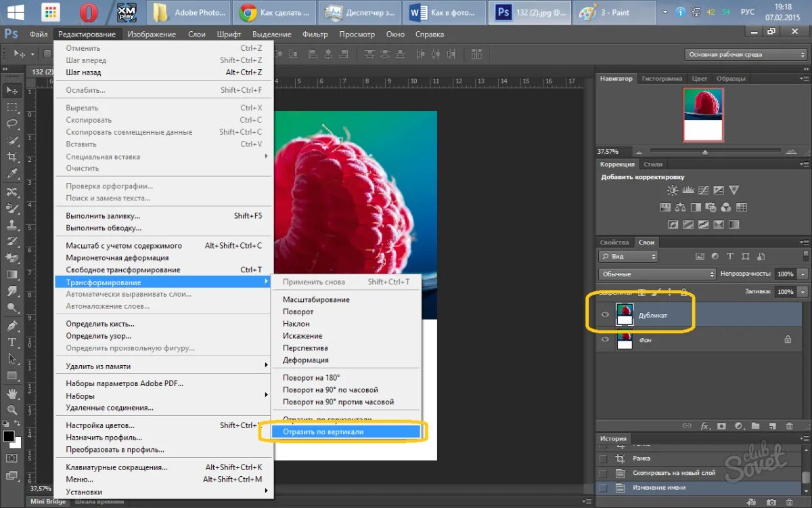Toggle lock all on the layer
This screenshot has height=508, width=812.
click(685, 292)
